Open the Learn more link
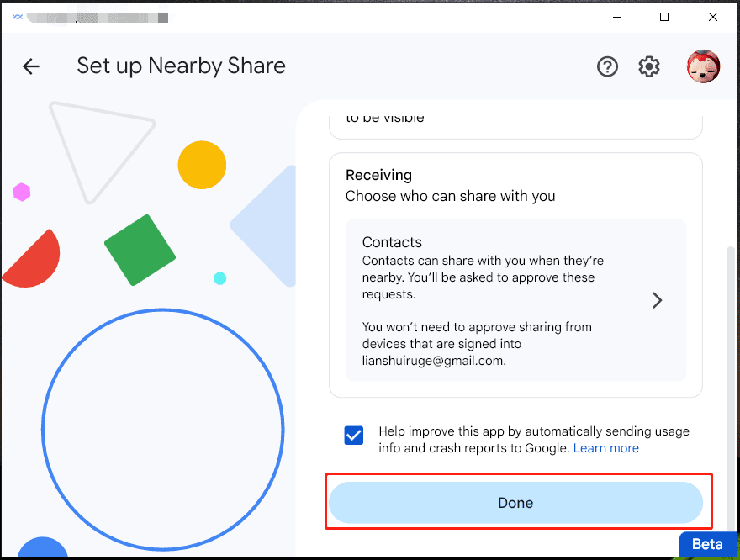The image size is (740, 560). tap(606, 448)
